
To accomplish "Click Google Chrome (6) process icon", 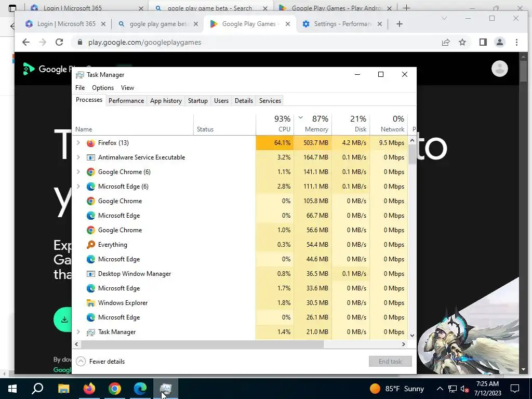I will (x=90, y=172).
